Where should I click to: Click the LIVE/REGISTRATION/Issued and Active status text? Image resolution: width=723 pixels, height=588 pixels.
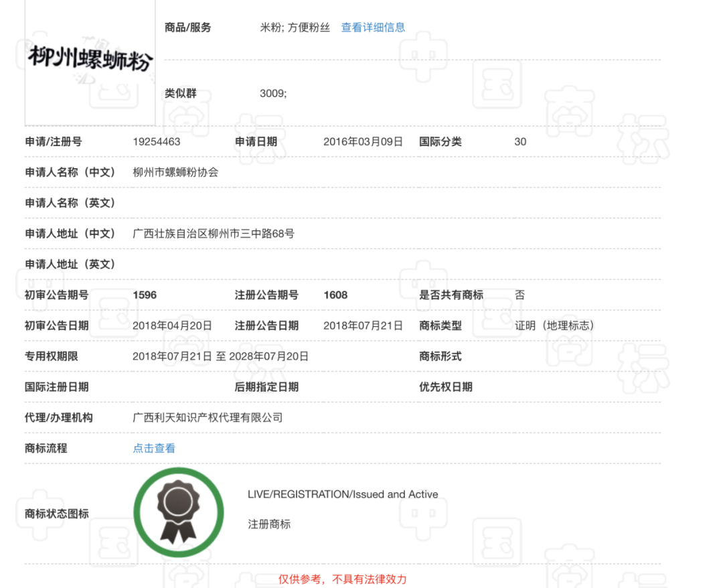click(x=343, y=494)
